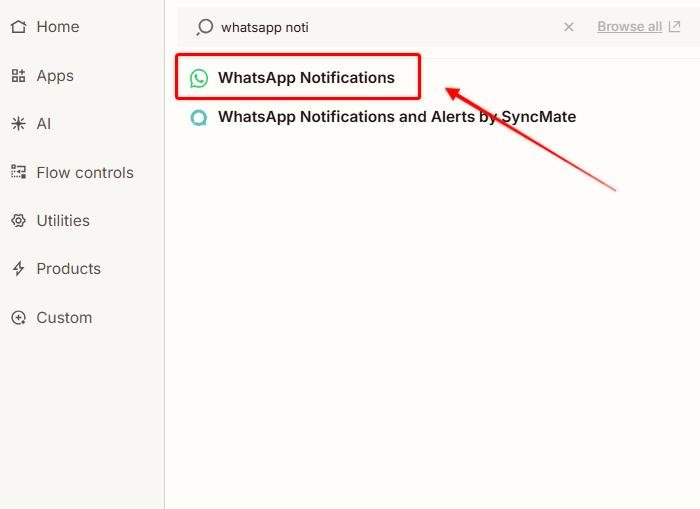The width and height of the screenshot is (700, 509).
Task: Click the magnifying glass search icon
Action: (204, 27)
